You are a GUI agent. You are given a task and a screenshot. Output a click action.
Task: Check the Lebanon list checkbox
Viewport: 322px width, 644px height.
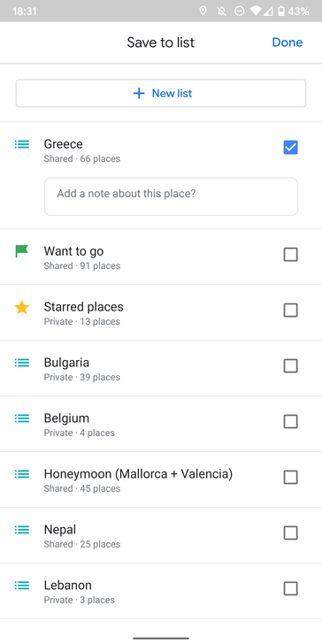[x=291, y=589]
